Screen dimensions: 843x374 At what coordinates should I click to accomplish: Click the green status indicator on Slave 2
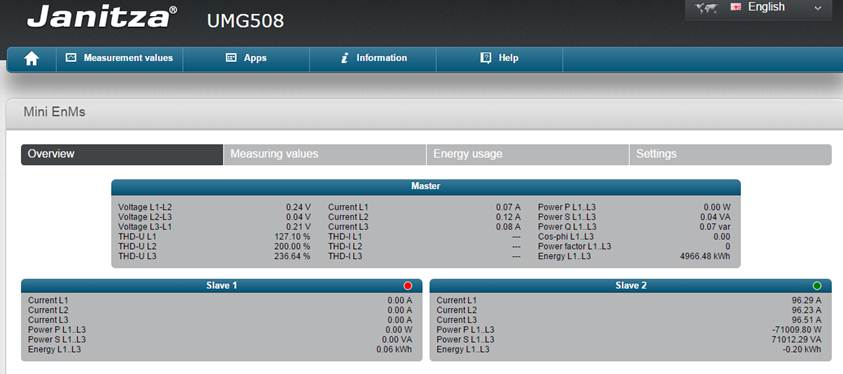pos(817,285)
